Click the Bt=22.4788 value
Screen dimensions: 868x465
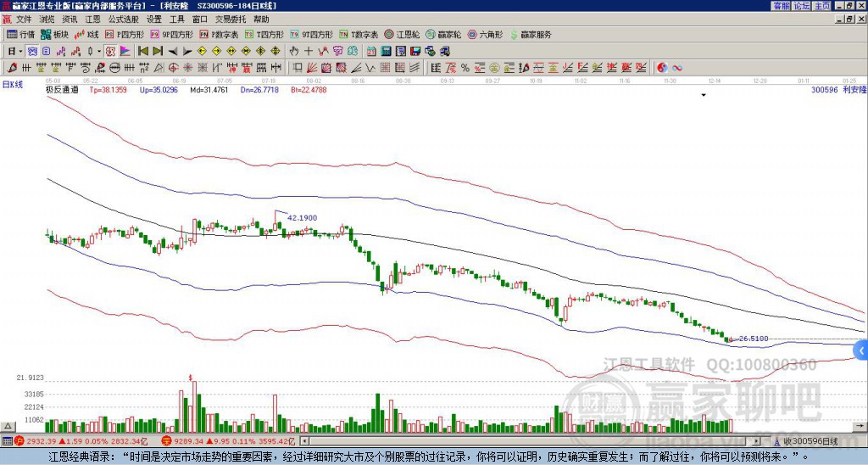[x=309, y=89]
